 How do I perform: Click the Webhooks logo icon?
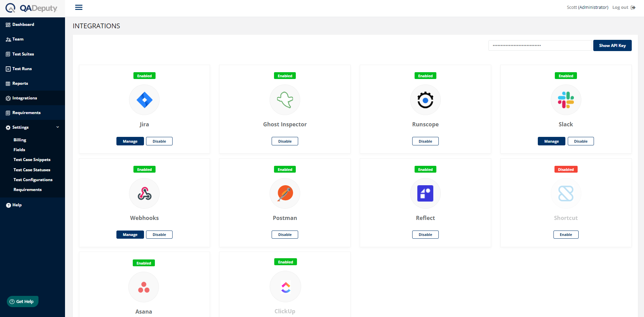(144, 193)
